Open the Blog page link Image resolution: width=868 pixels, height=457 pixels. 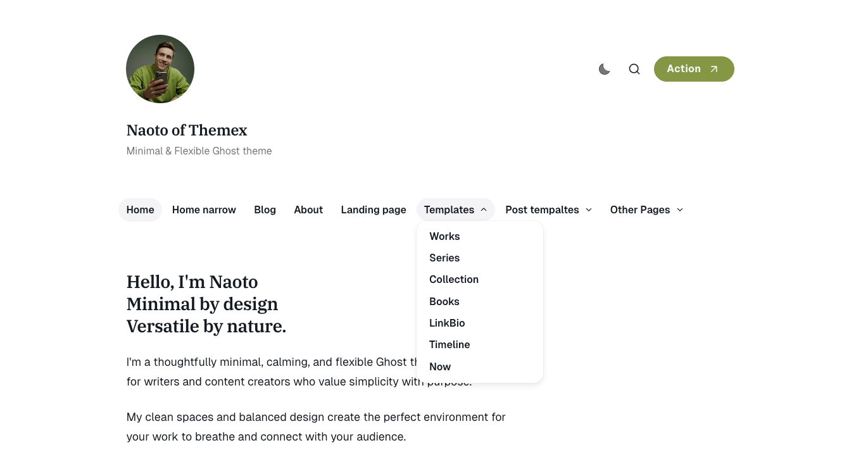pyautogui.click(x=265, y=210)
